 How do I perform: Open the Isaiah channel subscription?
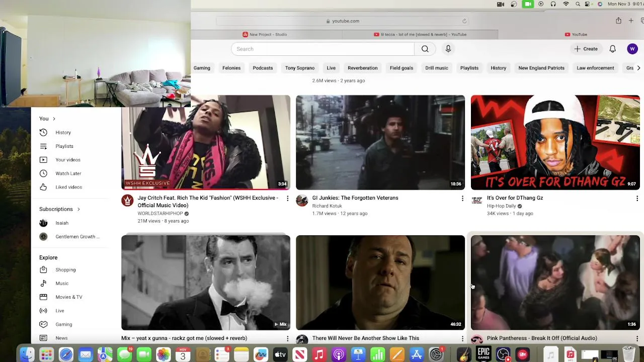click(61, 223)
